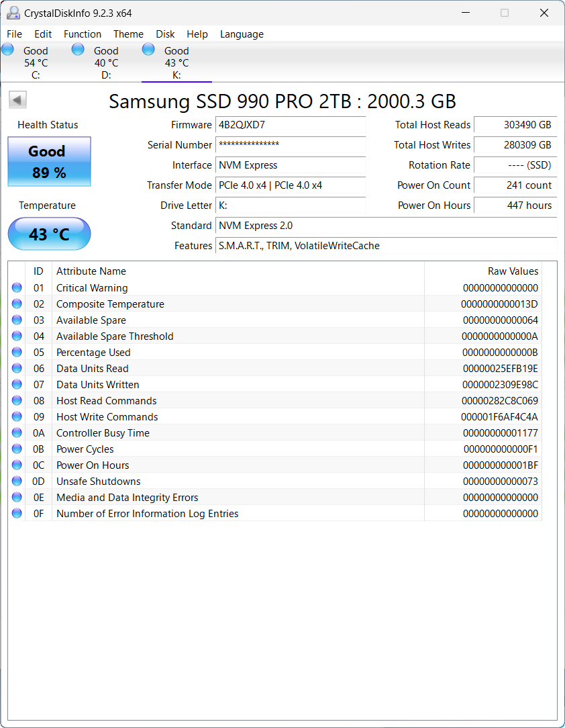Click status orb for Percentage Used row
Viewport: 565px width, 728px height.
pyautogui.click(x=17, y=352)
